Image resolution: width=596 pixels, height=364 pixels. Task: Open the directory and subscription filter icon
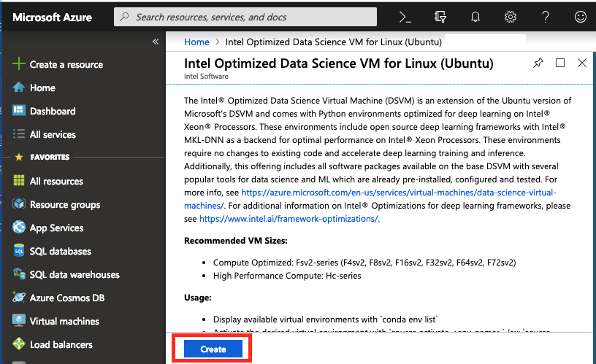click(x=440, y=17)
